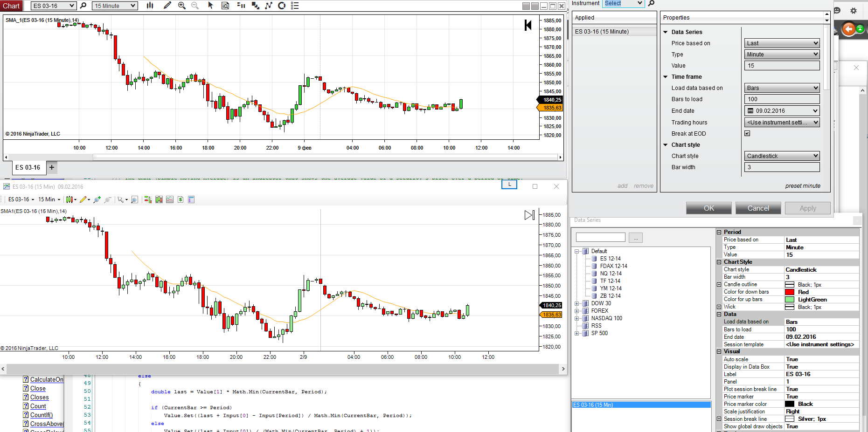Click the zoom in magnifier in upper chart toolbar
Viewport: 868px width, 432px height.
[182, 6]
